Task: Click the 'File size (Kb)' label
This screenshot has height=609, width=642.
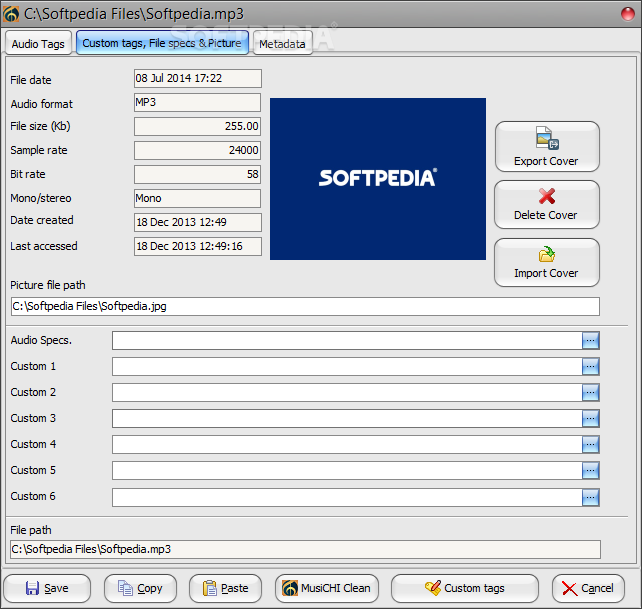Action: click(x=40, y=126)
